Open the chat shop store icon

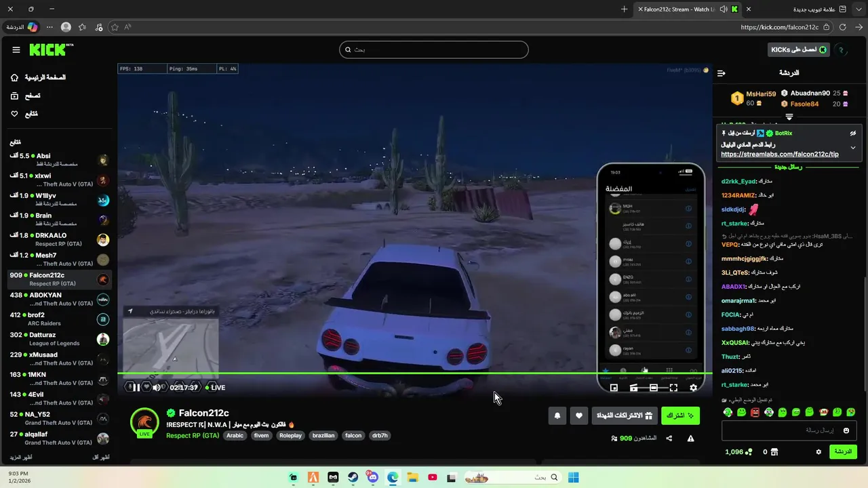(774, 451)
